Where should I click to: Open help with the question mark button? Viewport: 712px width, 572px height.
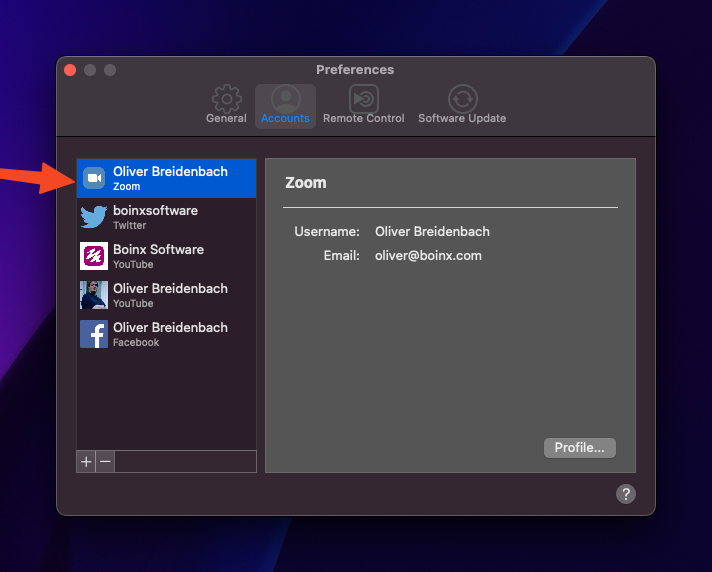[x=626, y=494]
